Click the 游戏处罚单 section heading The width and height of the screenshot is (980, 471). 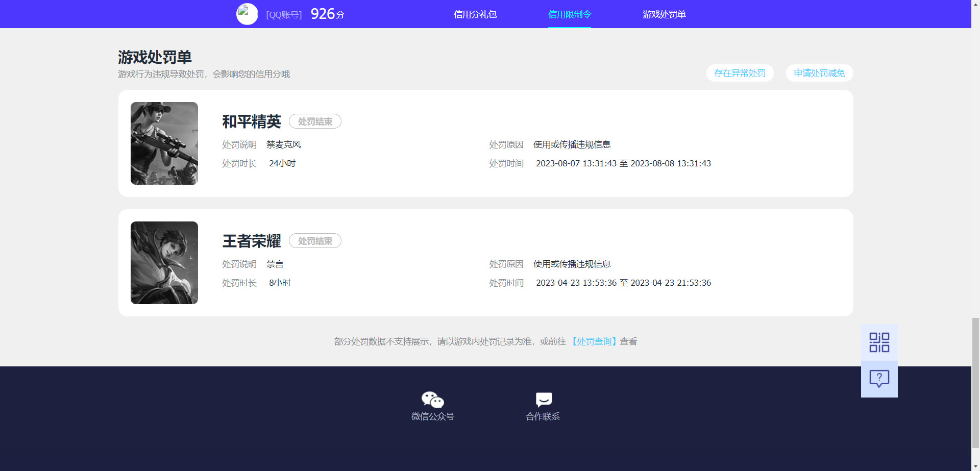[x=155, y=57]
